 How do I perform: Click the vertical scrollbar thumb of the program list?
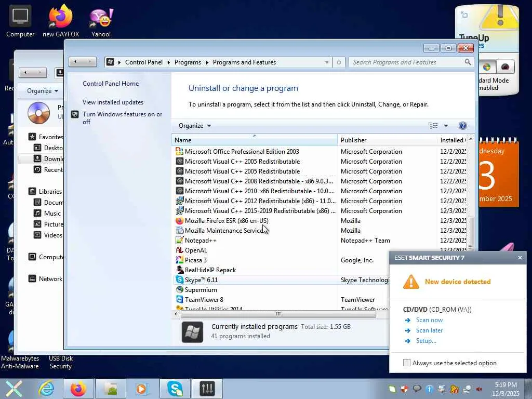point(470,233)
